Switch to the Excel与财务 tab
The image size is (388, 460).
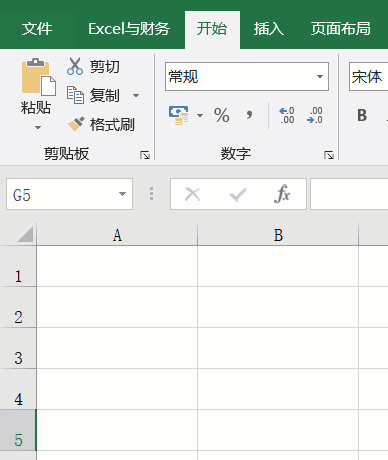point(129,29)
